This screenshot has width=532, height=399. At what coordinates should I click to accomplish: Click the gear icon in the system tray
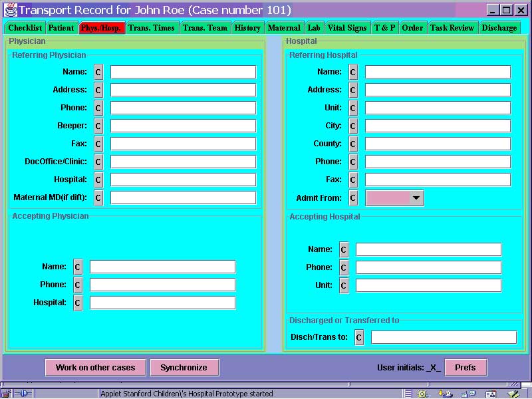click(423, 394)
